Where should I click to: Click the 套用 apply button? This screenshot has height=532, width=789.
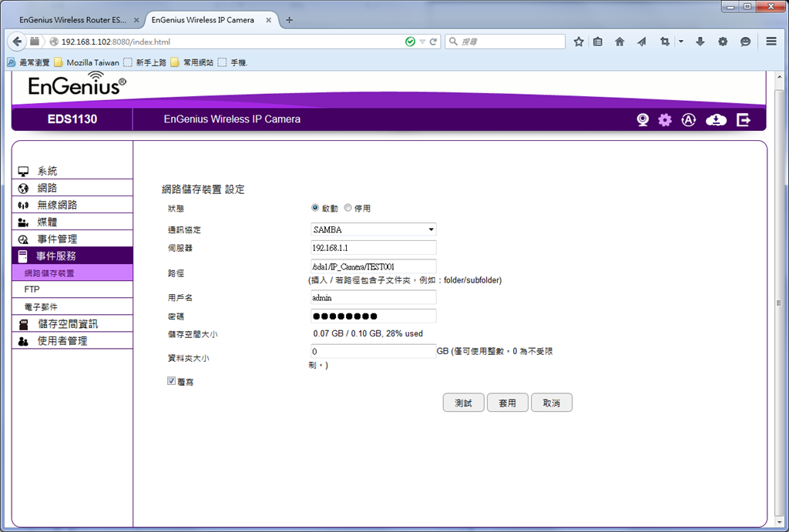pyautogui.click(x=507, y=403)
